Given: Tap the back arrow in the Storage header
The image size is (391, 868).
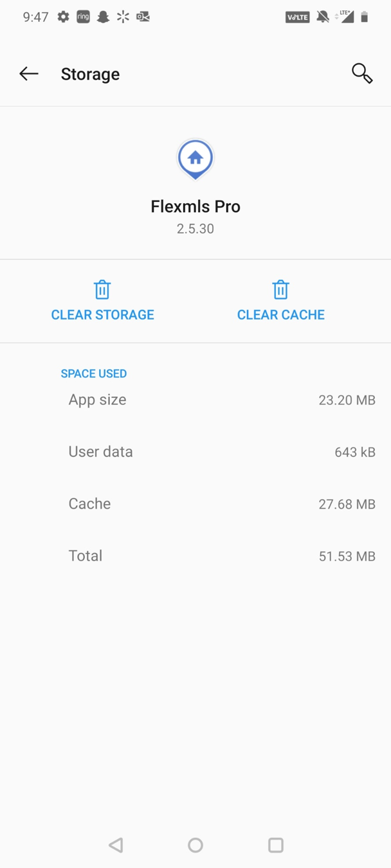Looking at the screenshot, I should [x=29, y=74].
